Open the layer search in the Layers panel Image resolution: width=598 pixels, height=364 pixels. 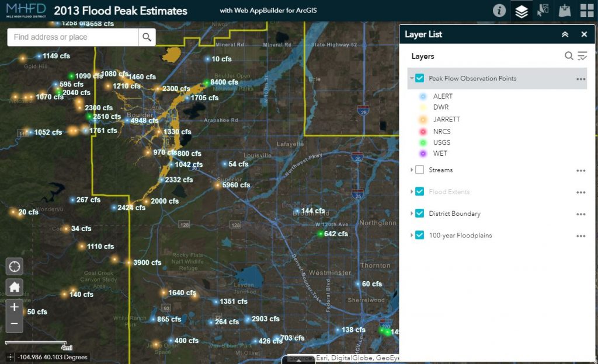(x=569, y=56)
